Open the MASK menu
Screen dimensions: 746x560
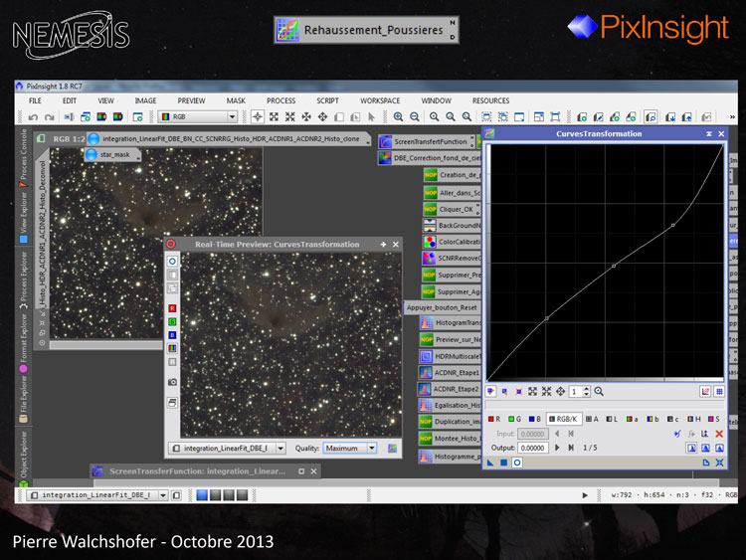236,100
